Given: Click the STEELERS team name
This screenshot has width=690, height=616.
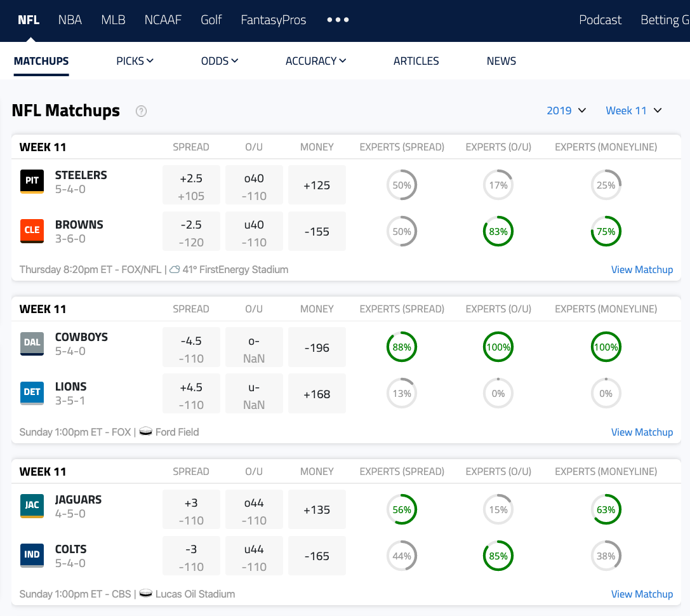Looking at the screenshot, I should 81,175.
